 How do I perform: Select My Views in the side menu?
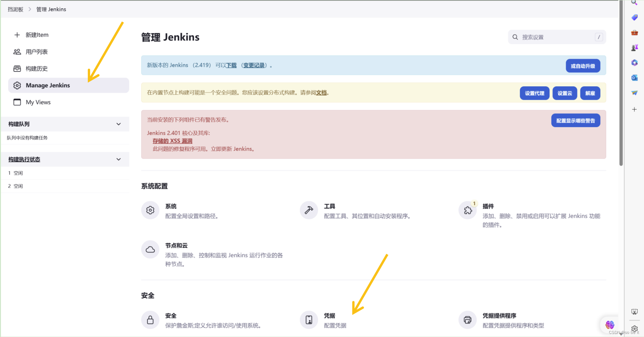tap(69, 102)
